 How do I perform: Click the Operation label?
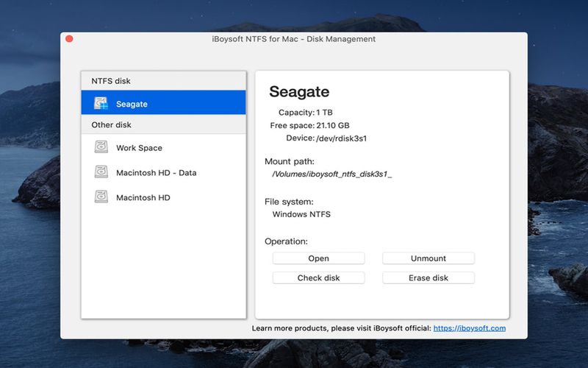[x=286, y=241]
